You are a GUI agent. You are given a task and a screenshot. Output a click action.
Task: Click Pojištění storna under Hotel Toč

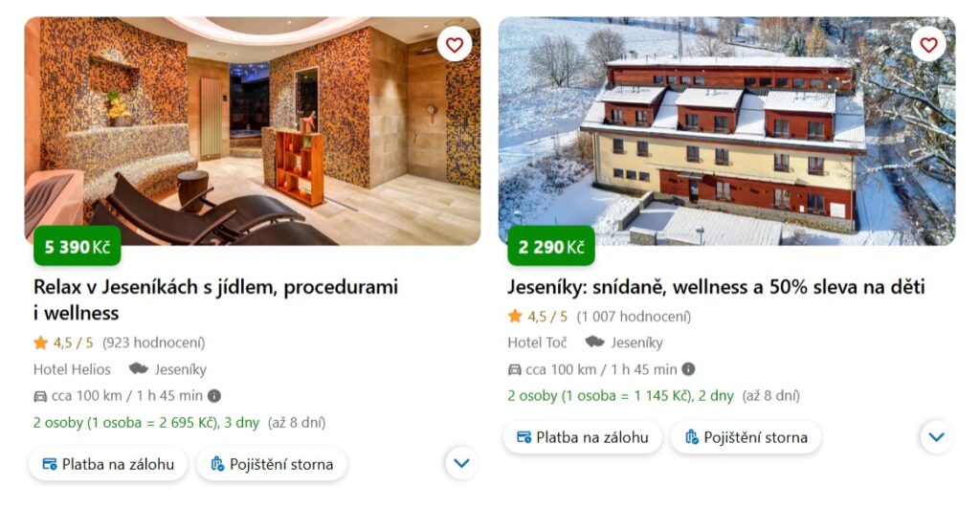(x=746, y=437)
